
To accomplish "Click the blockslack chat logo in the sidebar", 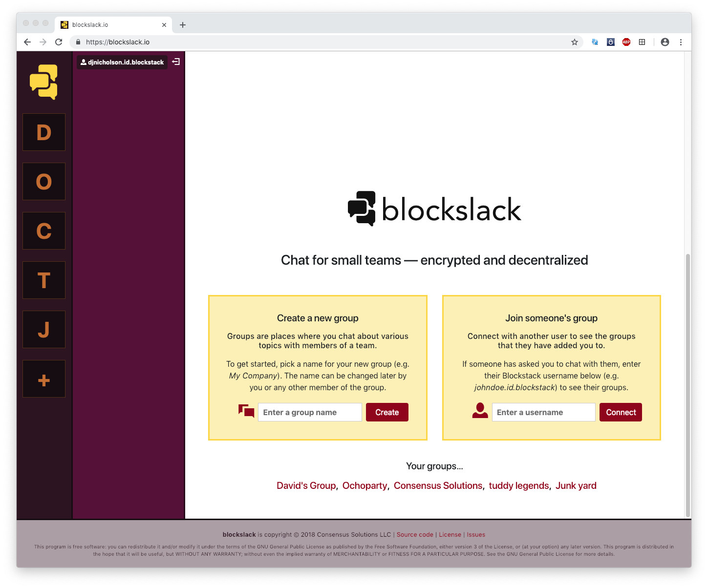I will point(43,82).
